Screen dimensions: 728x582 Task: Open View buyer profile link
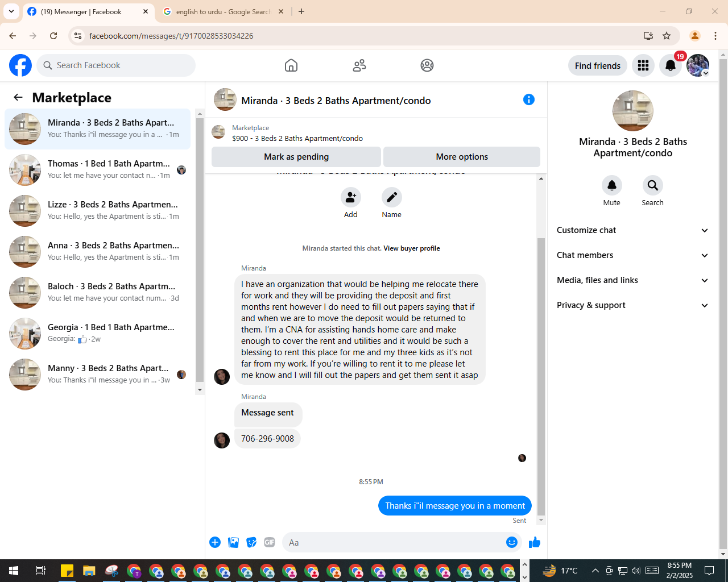(x=412, y=248)
